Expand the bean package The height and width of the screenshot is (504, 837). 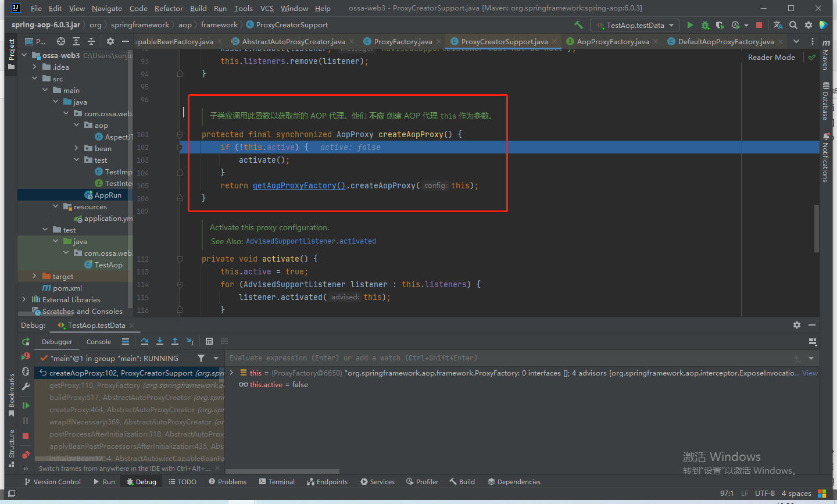pos(77,148)
